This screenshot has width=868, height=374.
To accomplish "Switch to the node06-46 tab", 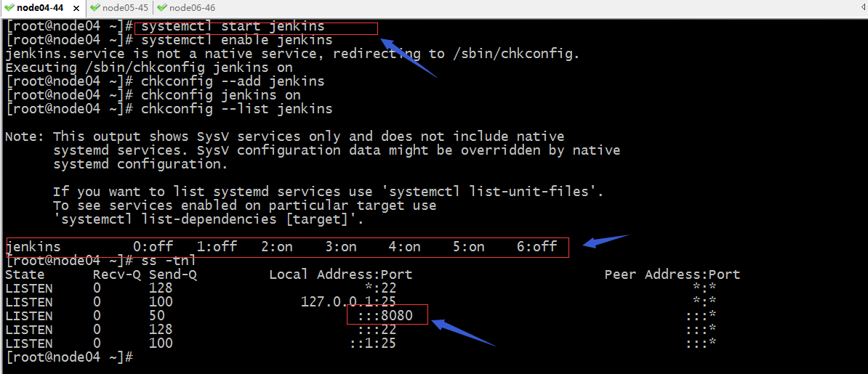I will 192,7.
